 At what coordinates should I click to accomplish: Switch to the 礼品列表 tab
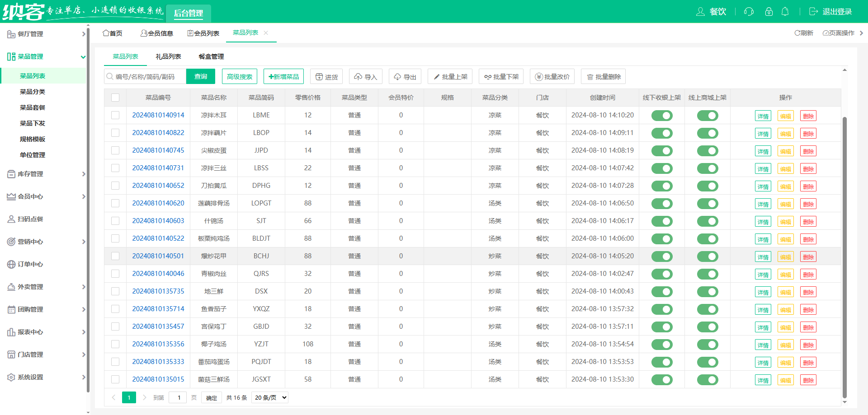[x=168, y=56]
